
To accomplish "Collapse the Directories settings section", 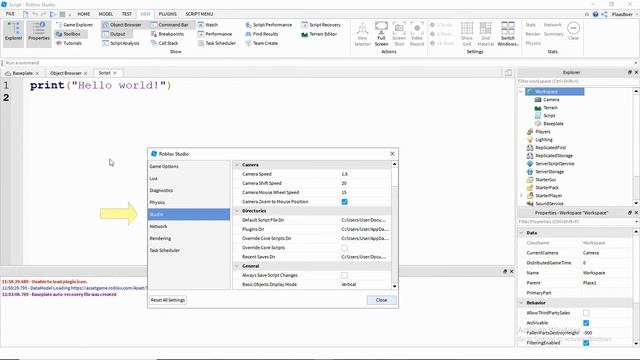I will [x=237, y=211].
